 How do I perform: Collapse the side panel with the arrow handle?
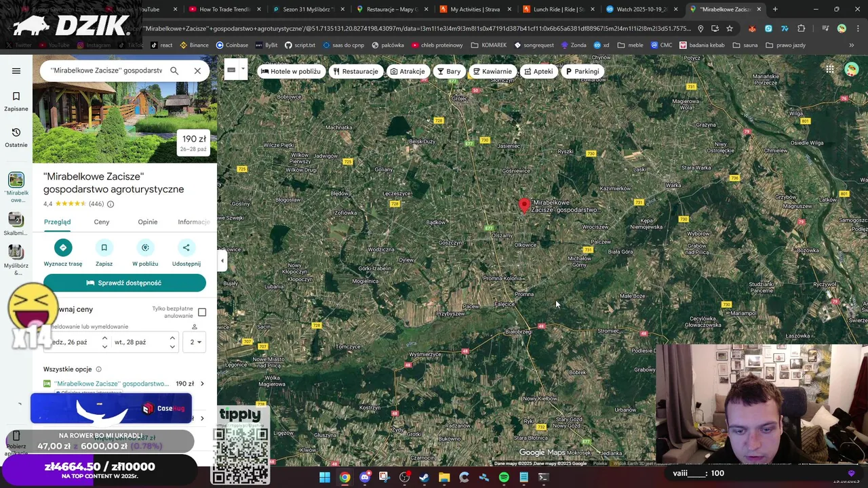pyautogui.click(x=222, y=261)
